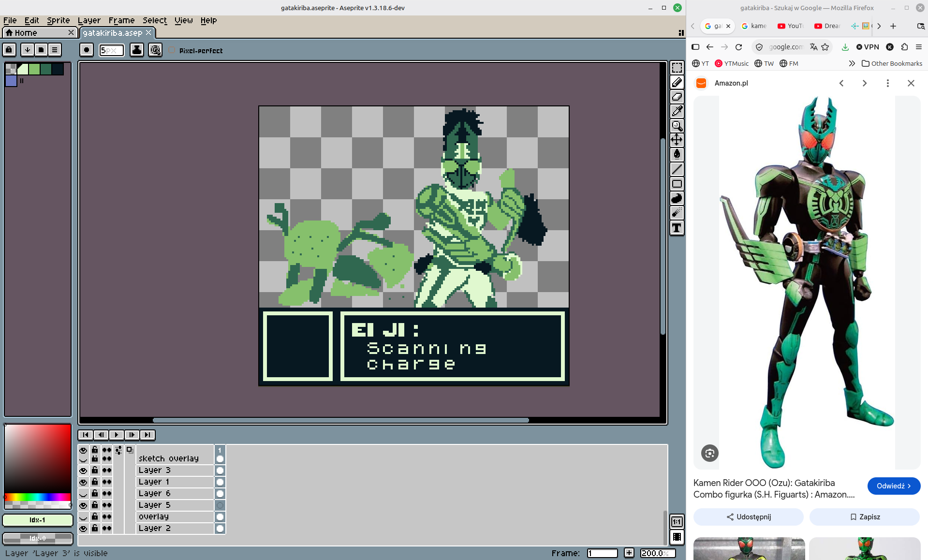This screenshot has height=560, width=928.
Task: Select the Text tool
Action: point(677,228)
